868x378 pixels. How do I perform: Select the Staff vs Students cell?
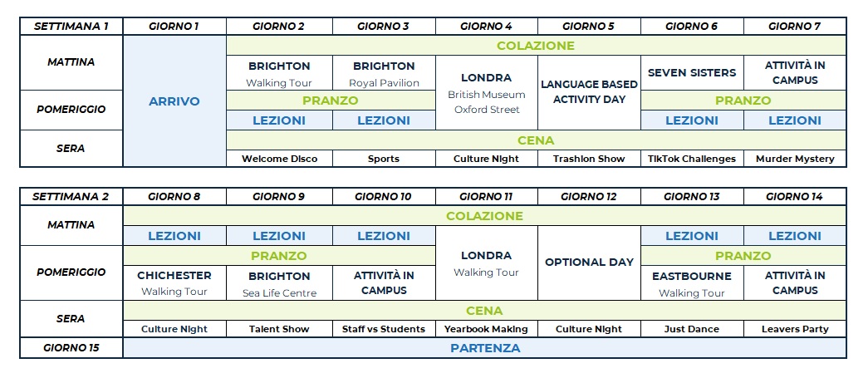[384, 329]
